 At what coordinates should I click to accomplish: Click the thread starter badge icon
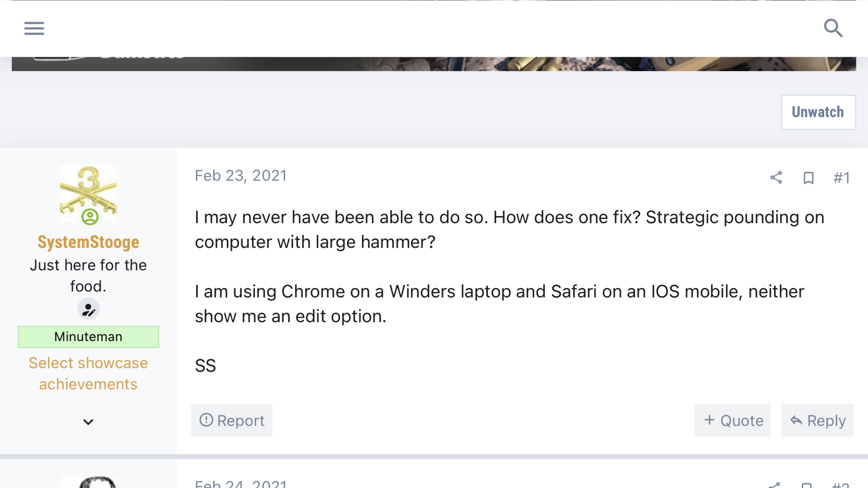89,310
